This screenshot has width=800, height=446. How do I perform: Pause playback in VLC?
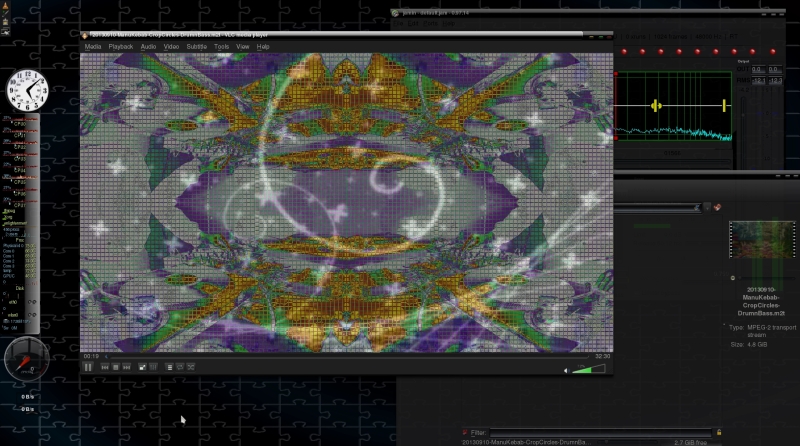(x=88, y=367)
